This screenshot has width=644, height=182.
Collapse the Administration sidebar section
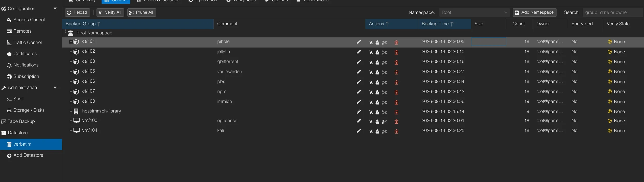55,88
